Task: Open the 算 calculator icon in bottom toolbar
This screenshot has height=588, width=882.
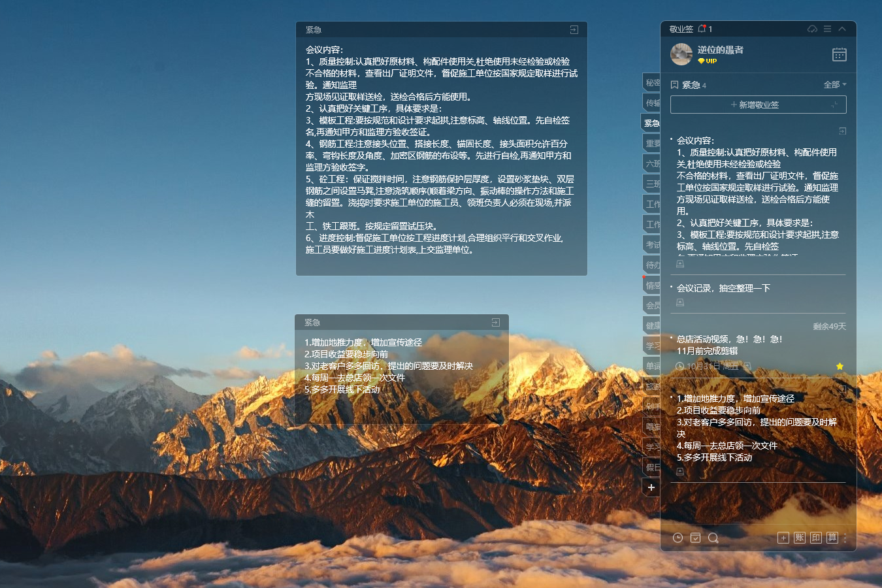Action: [x=832, y=538]
